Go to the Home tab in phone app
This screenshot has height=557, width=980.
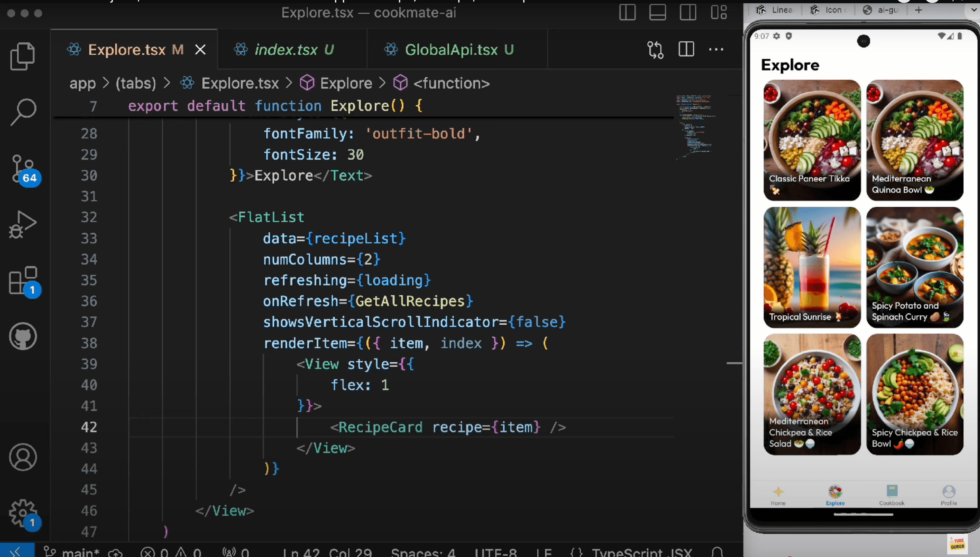778,495
